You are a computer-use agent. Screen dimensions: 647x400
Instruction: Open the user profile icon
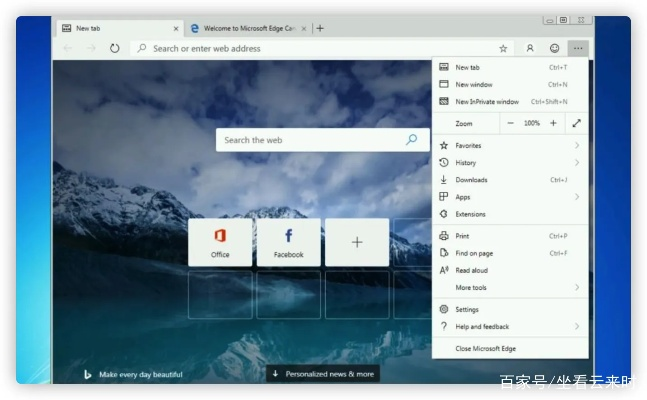click(x=530, y=48)
